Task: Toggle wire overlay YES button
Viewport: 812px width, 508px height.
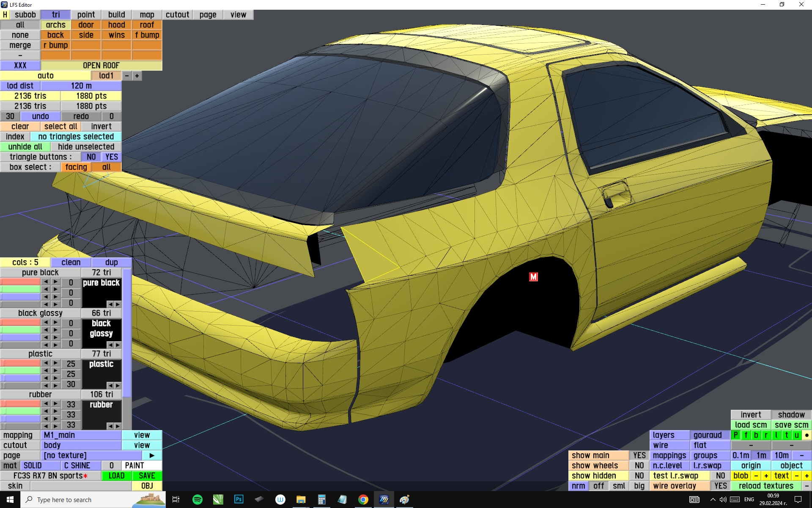Action: pos(720,486)
